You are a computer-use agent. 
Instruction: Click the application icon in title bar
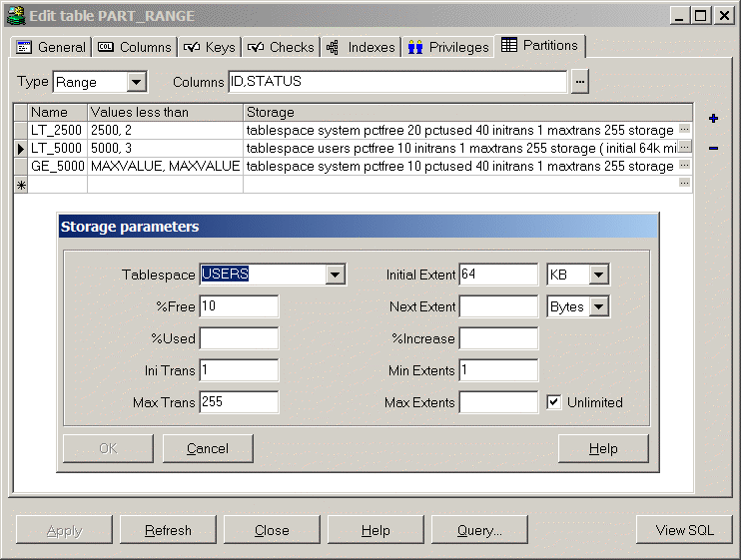click(x=16, y=16)
